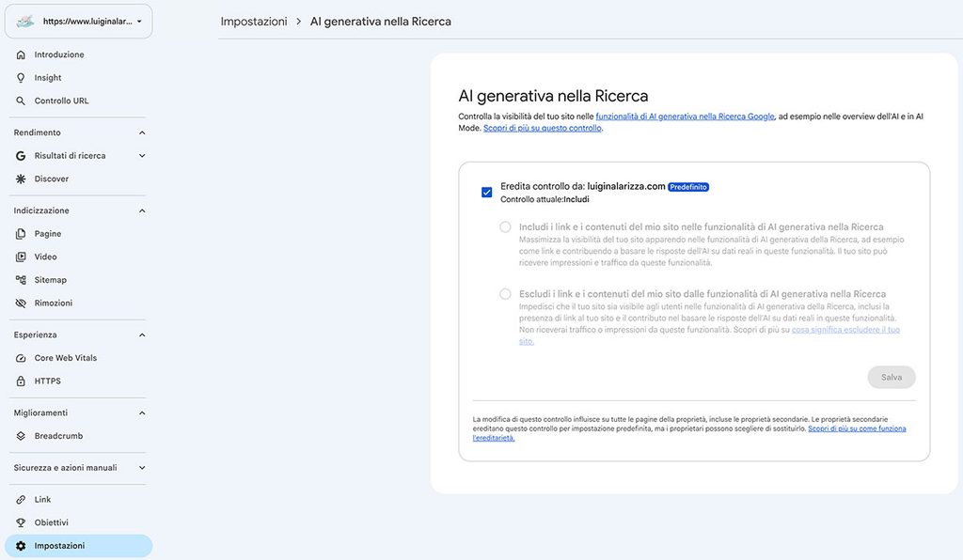Open Discover via its asterisk icon
Viewport: 963px width, 560px height.
click(21, 179)
